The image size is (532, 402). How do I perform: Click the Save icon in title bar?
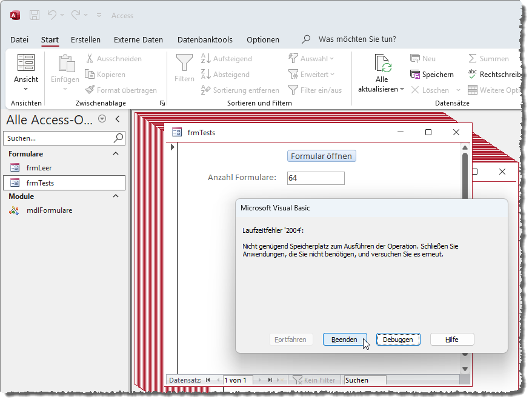click(x=35, y=15)
